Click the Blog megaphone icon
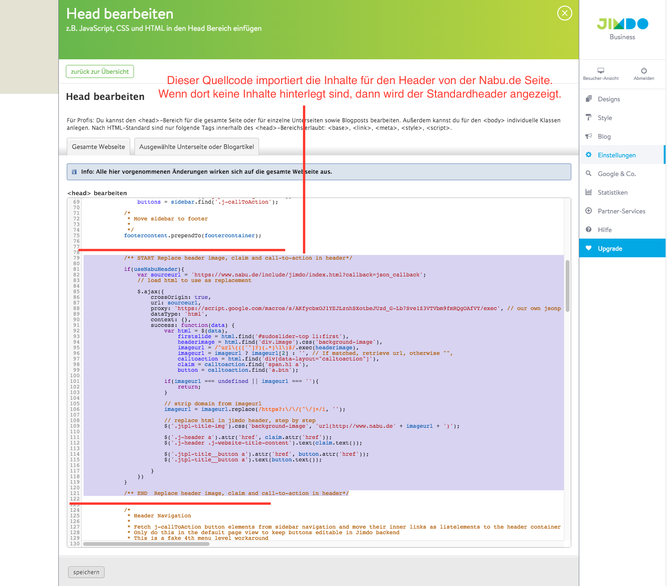The height and width of the screenshot is (586, 667). pos(588,136)
